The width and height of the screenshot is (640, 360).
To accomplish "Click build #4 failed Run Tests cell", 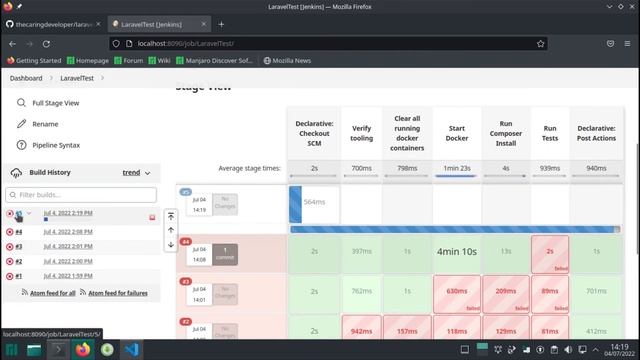I will (550, 254).
